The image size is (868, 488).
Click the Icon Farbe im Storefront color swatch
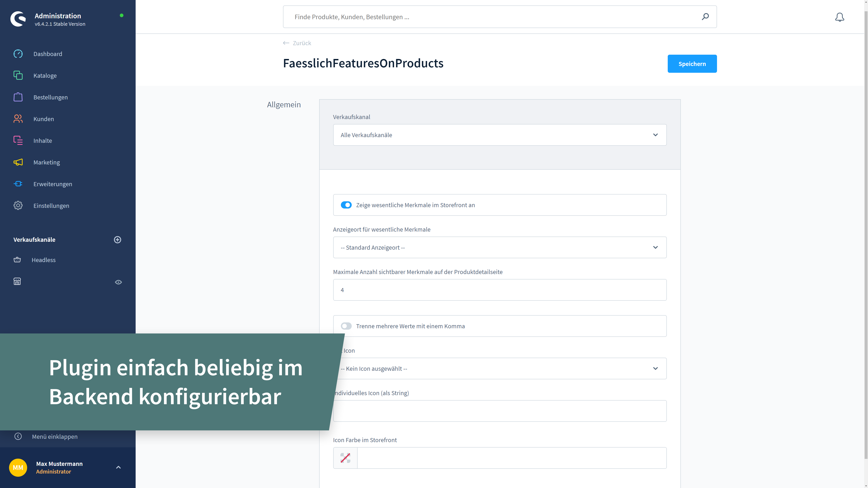pos(345,457)
